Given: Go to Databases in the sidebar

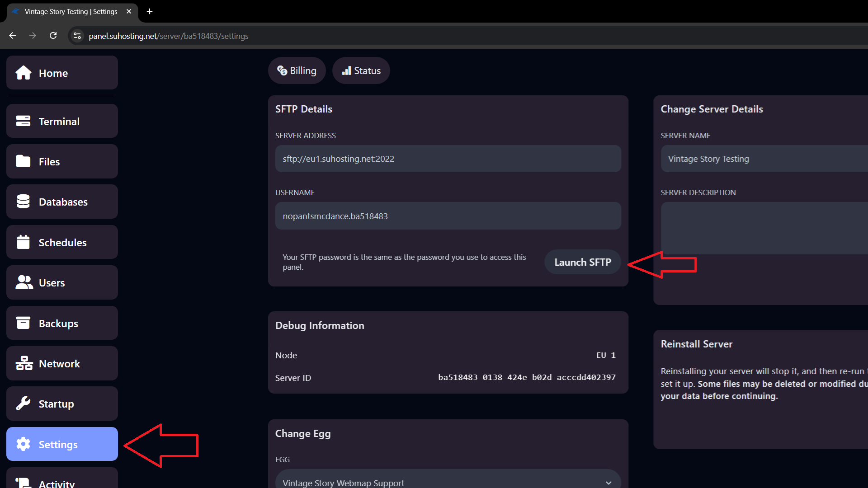Looking at the screenshot, I should [62, 202].
